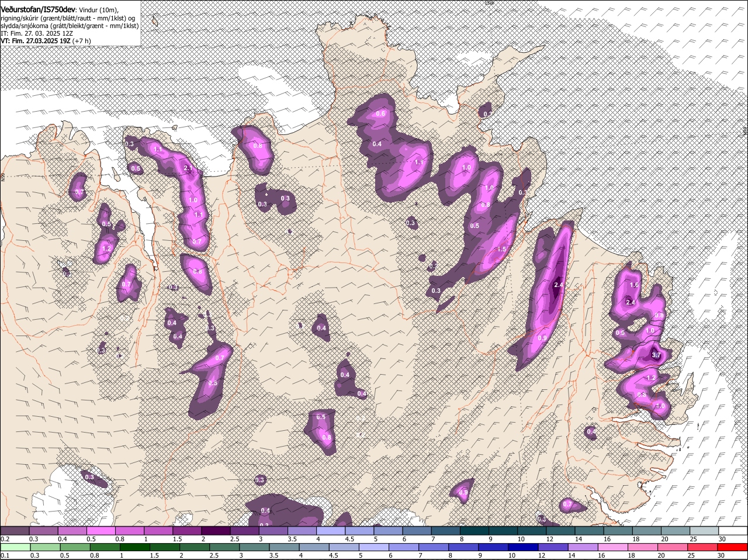Click the 12–14 violet swatch on rain scale

(553, 548)
